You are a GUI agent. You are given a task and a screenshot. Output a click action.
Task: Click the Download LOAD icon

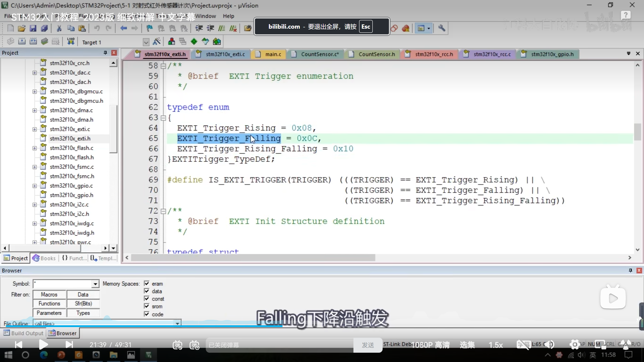[x=71, y=41]
